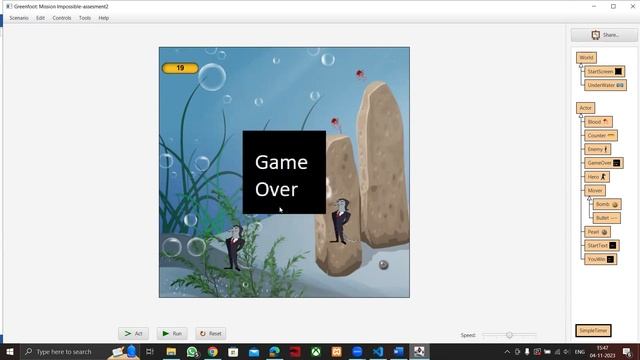Viewport: 640px width, 360px height.
Task: Select the World class box
Action: [586, 58]
